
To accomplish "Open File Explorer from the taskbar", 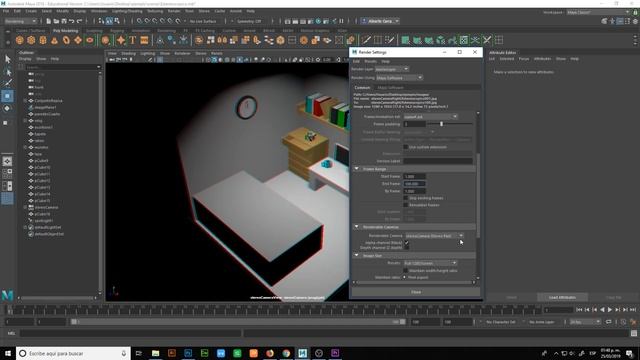I will click(156, 353).
